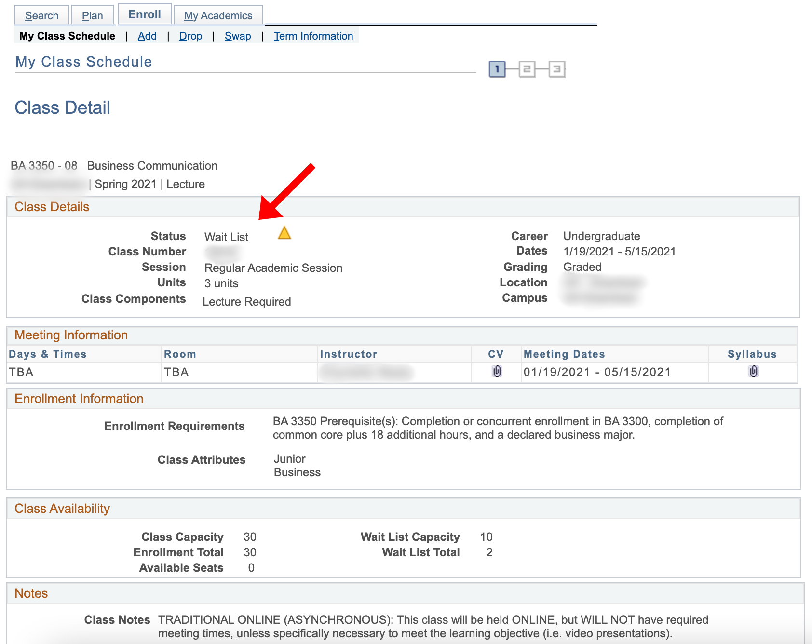This screenshot has height=644, width=812.
Task: Open the Enroll tab
Action: point(145,14)
